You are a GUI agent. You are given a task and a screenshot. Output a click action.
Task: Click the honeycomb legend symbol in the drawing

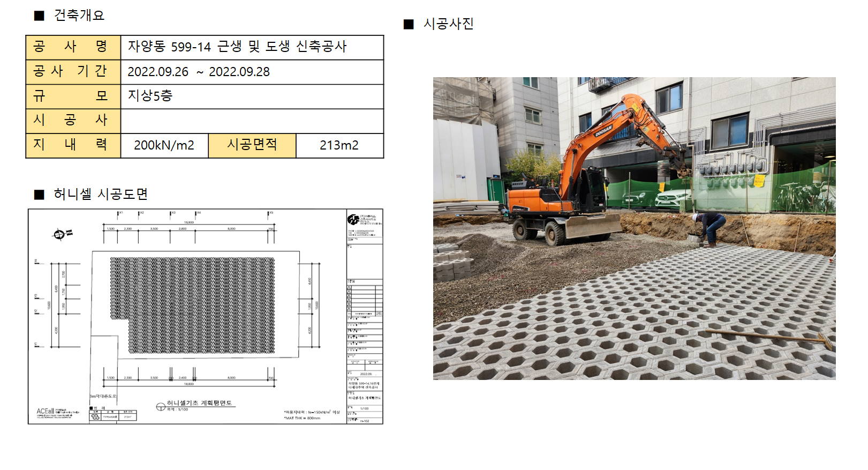pos(95,416)
